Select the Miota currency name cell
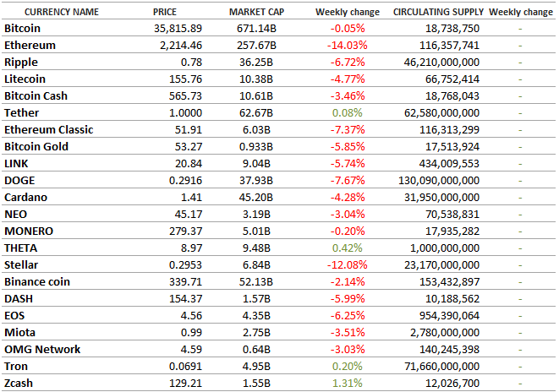This screenshot has width=559, height=392. point(20,333)
